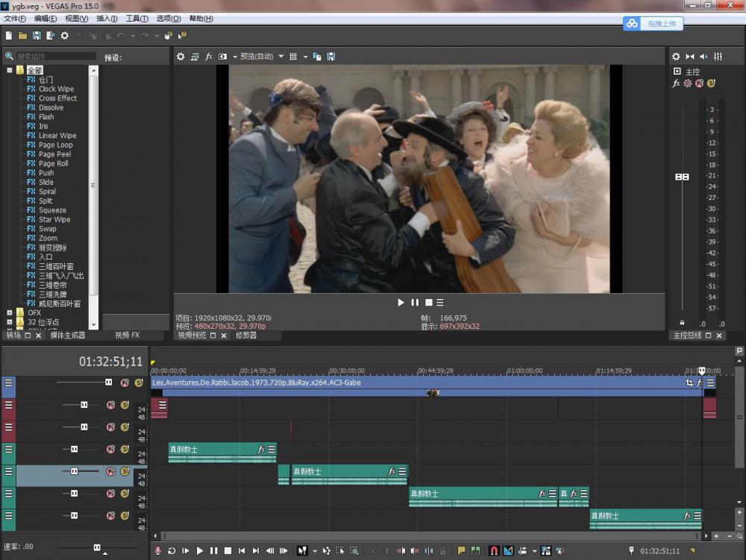
Task: Open the cloud upload icon in the title area
Action: pyautogui.click(x=632, y=23)
